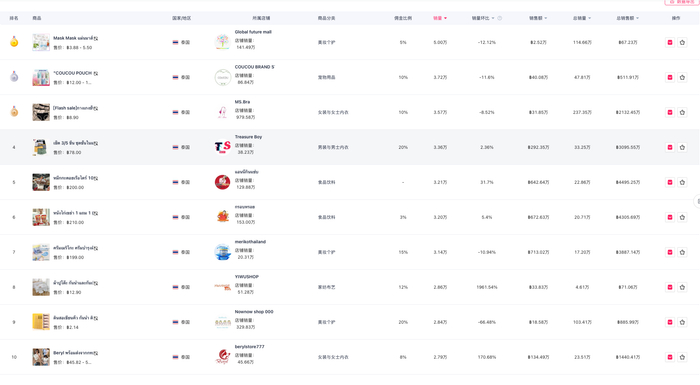Viewport: 700px width, 385px height.
Task: Open the rank 4 product thumbnail
Action: [x=41, y=147]
